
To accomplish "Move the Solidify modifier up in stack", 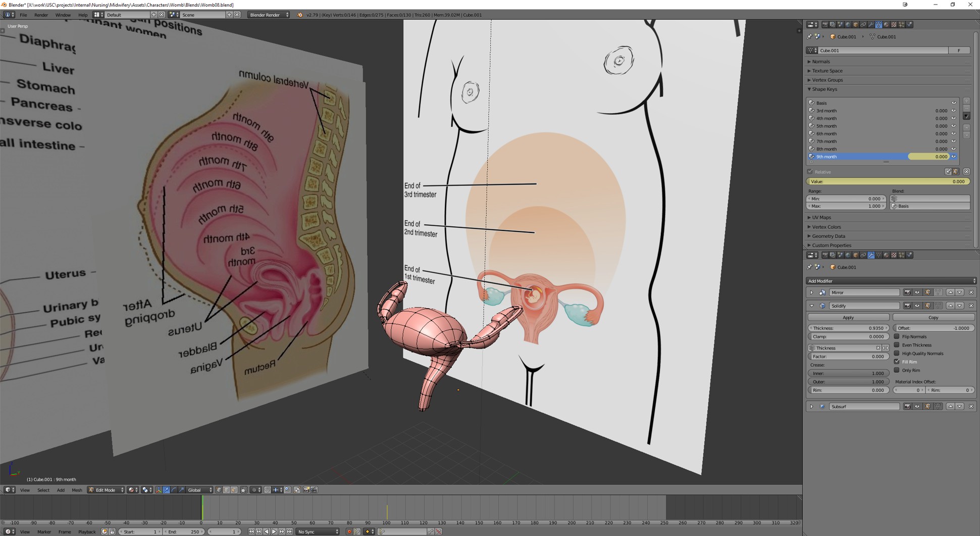I will click(x=950, y=306).
